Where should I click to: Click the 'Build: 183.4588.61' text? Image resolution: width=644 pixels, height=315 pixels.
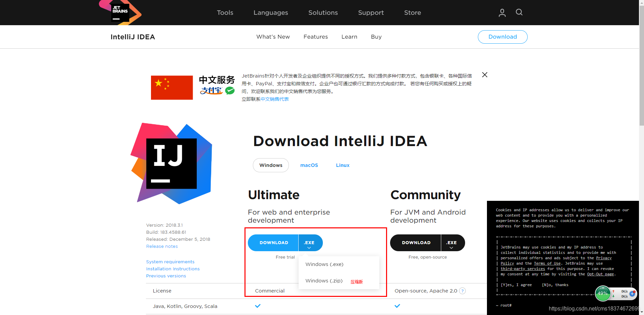pyautogui.click(x=166, y=232)
